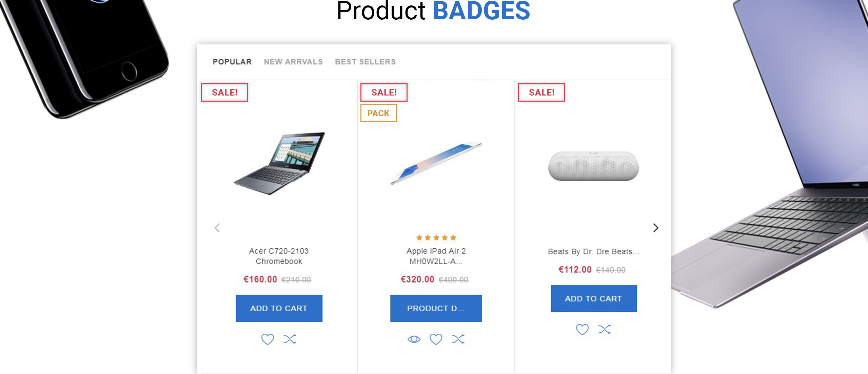Open Product Details for Apple iPad Air
This screenshot has height=374, width=868.
436,308
